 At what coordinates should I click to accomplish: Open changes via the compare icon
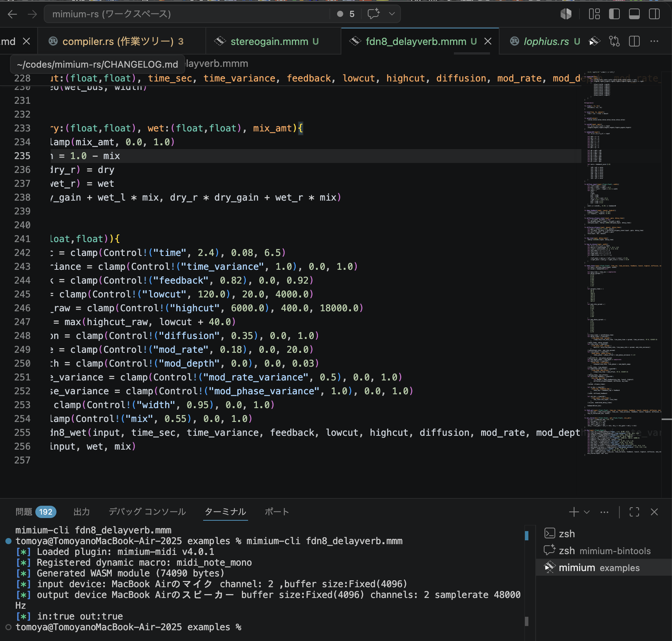[614, 41]
